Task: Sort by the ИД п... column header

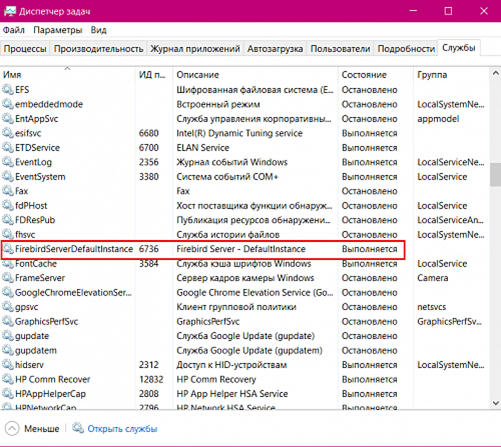Action: [154, 74]
